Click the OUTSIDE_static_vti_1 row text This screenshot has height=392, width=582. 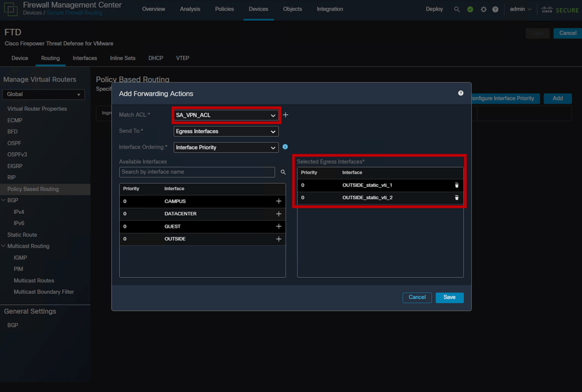click(367, 185)
